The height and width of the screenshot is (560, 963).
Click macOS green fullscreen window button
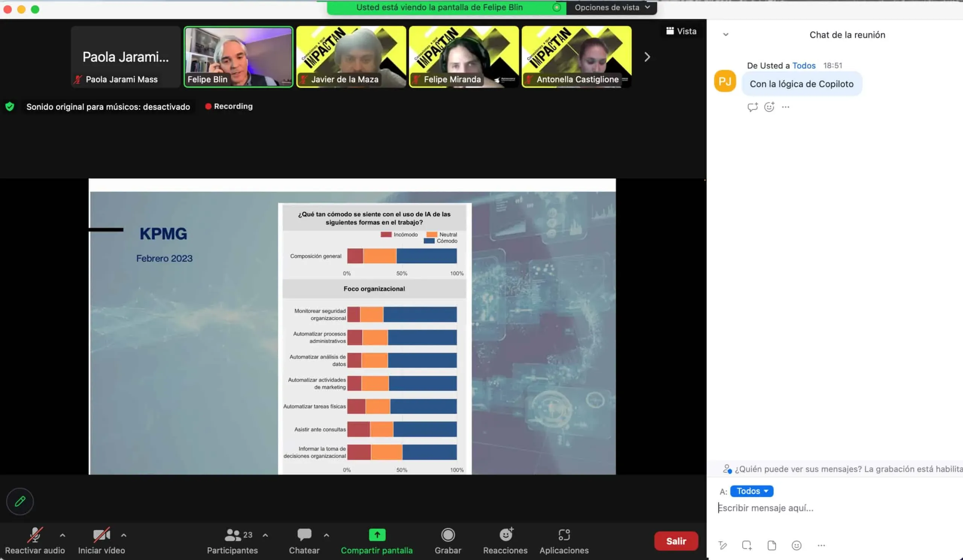click(x=35, y=9)
